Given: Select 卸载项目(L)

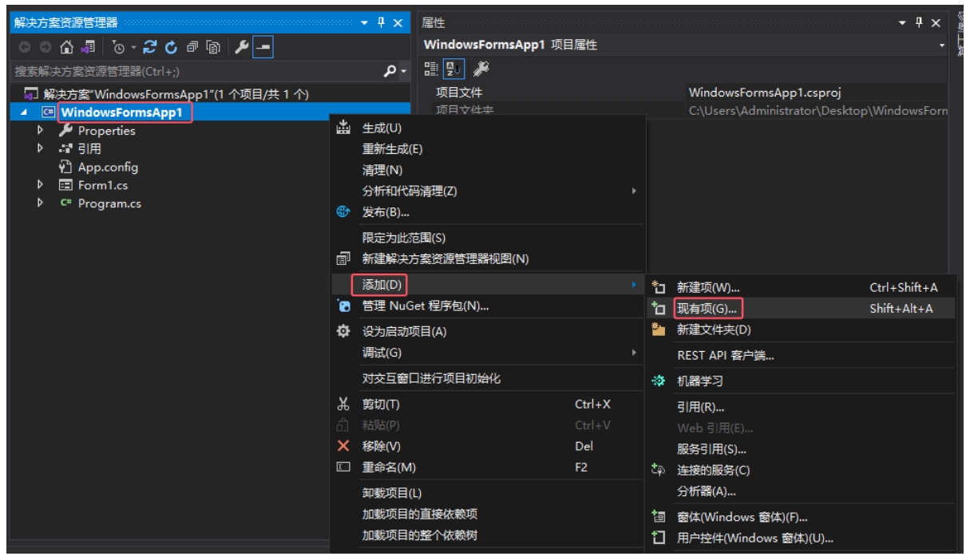Looking at the screenshot, I should coord(488,493).
